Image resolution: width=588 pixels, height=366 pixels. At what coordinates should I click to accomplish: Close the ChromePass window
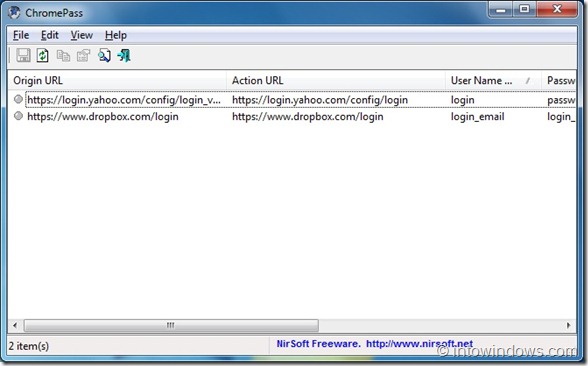tap(557, 9)
